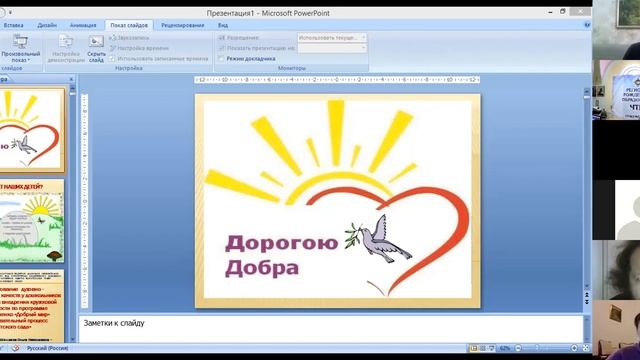Switch to Normal view in status bar

pyautogui.click(x=474, y=348)
